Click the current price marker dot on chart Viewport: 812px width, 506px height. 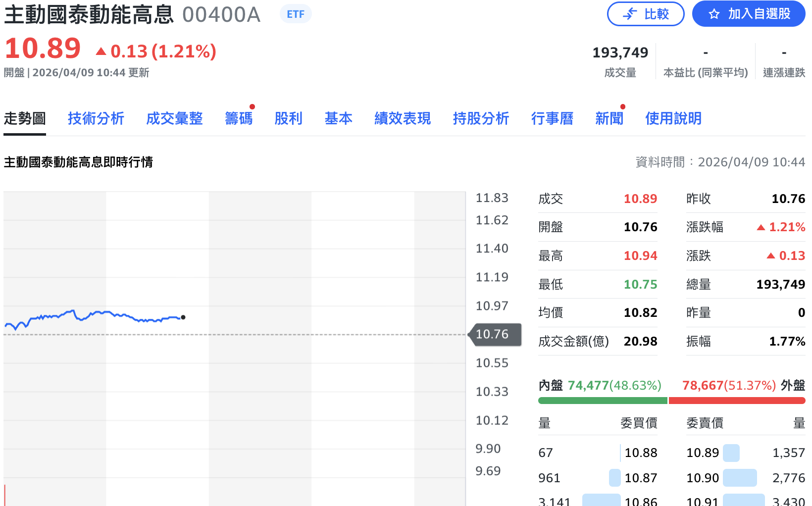tap(183, 317)
